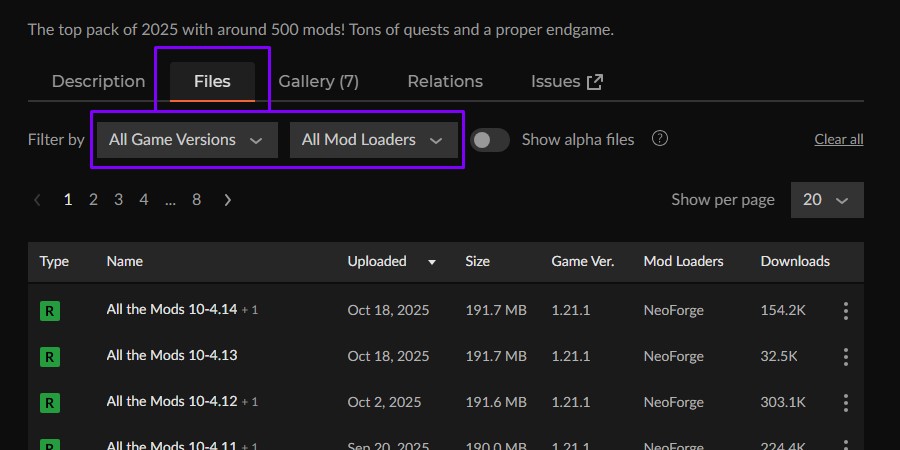
Task: Sort by the Downloads column header
Action: (x=795, y=261)
